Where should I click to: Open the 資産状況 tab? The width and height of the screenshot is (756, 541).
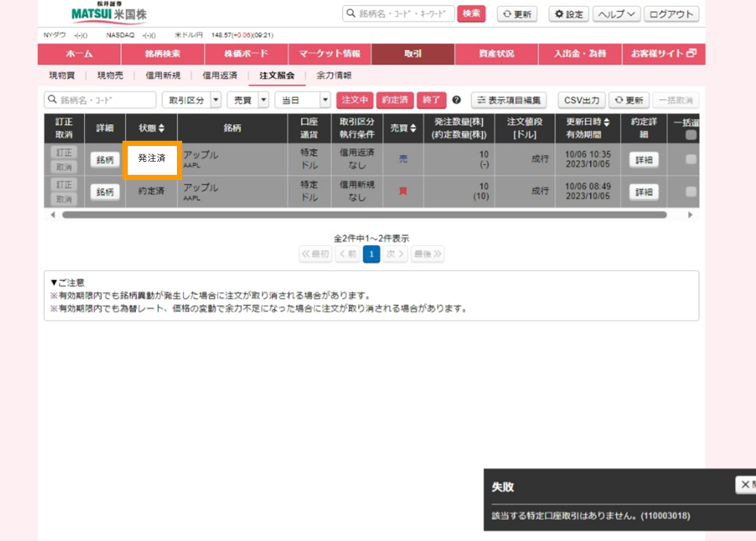coord(497,54)
